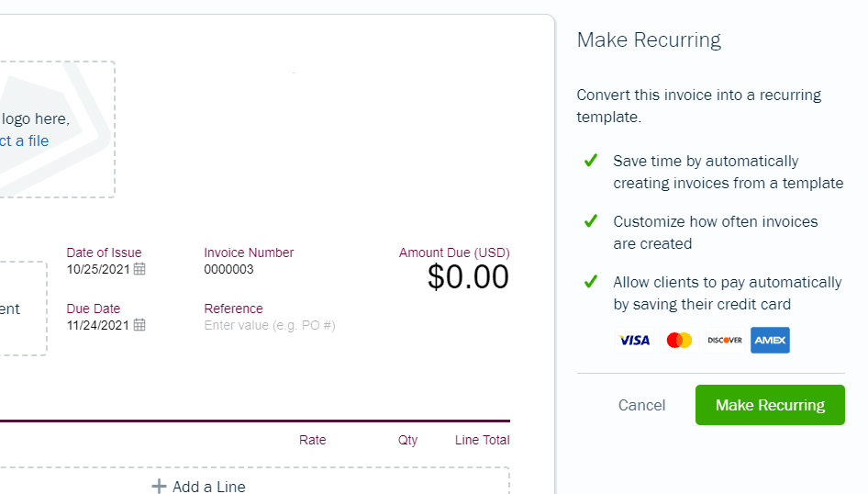The image size is (868, 494).
Task: Click the Mastercard logo
Action: click(679, 340)
